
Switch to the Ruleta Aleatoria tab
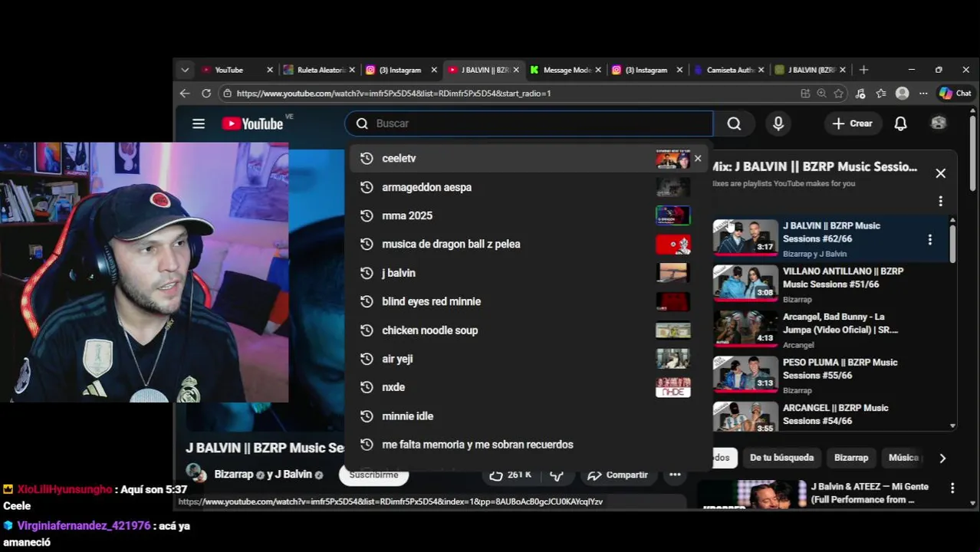click(319, 70)
